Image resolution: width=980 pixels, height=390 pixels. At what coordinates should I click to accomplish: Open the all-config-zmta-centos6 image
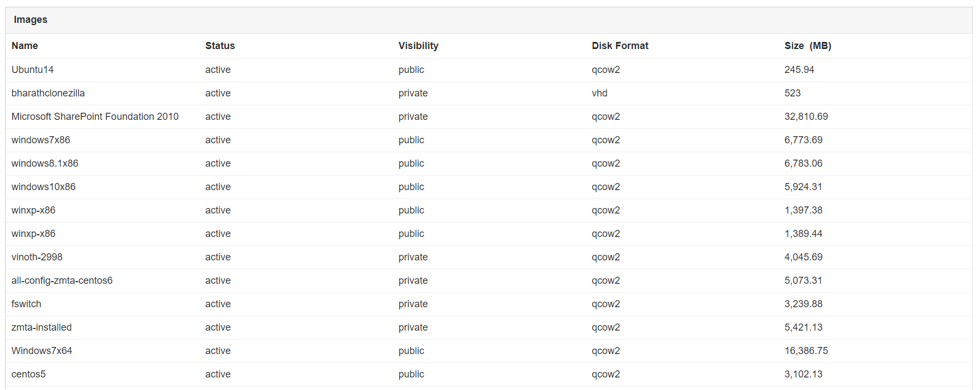tap(62, 281)
